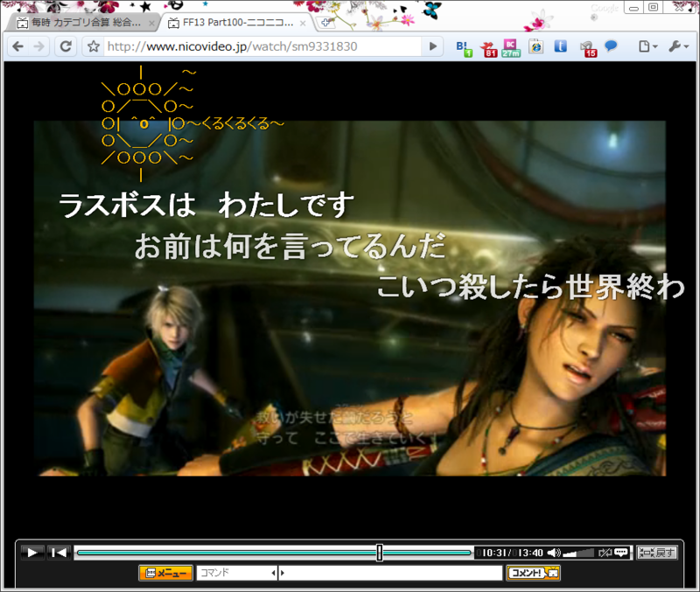
Task: Mute audio via the speaker icon
Action: tap(554, 553)
